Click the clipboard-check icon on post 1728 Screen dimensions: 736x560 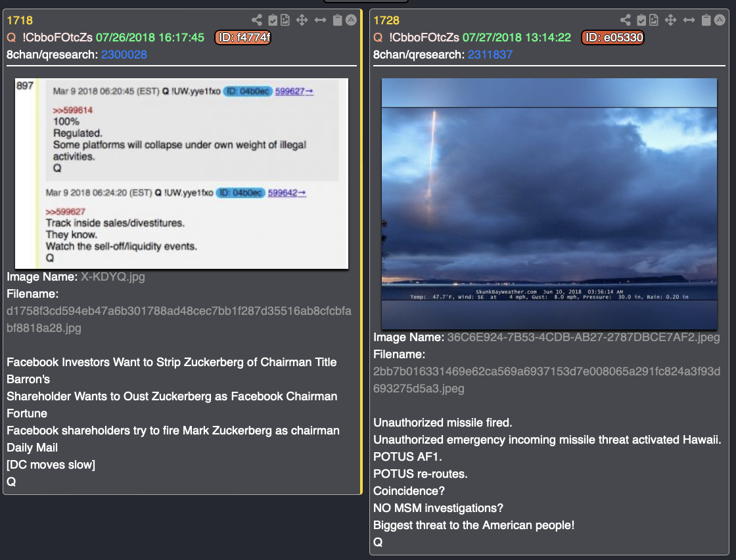click(641, 20)
